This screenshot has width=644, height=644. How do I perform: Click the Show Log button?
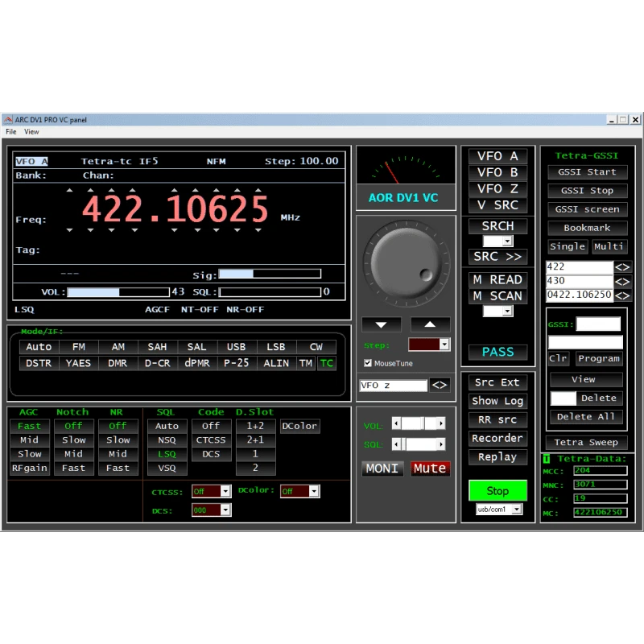pos(497,401)
